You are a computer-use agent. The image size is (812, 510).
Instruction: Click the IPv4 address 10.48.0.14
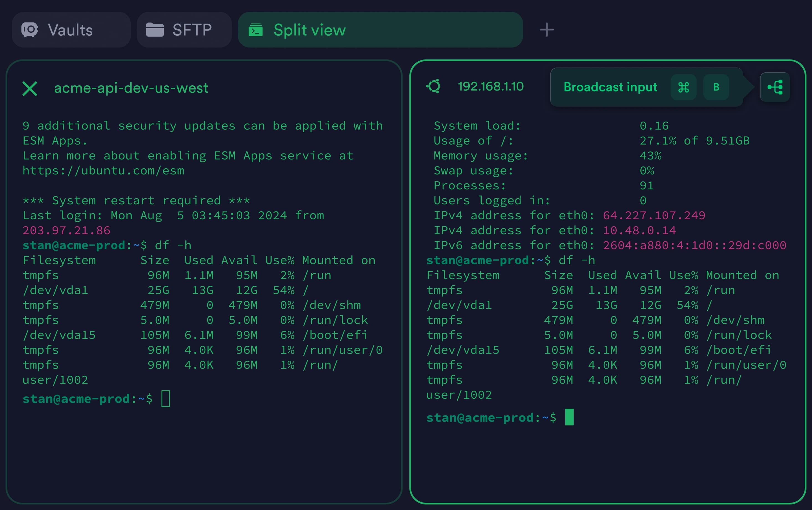tap(639, 230)
